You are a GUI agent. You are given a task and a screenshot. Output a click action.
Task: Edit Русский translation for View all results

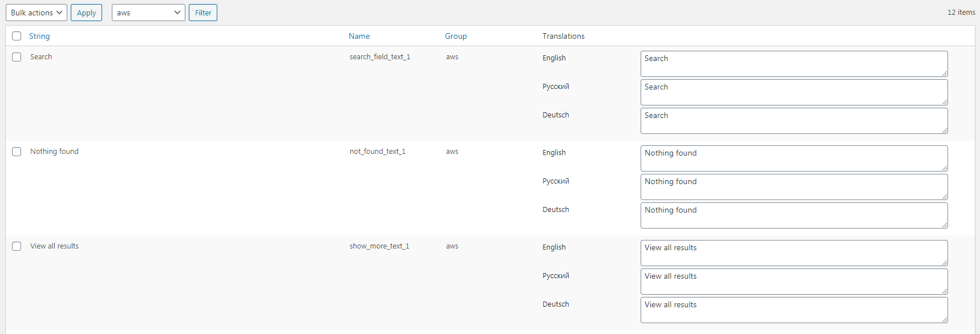[x=794, y=282]
